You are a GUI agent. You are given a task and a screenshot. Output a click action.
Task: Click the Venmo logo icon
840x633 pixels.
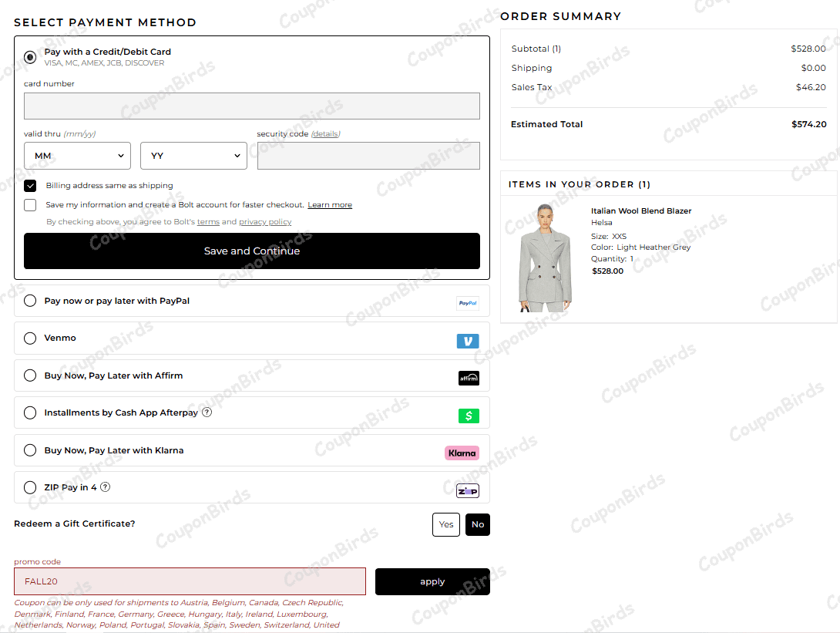[468, 341]
